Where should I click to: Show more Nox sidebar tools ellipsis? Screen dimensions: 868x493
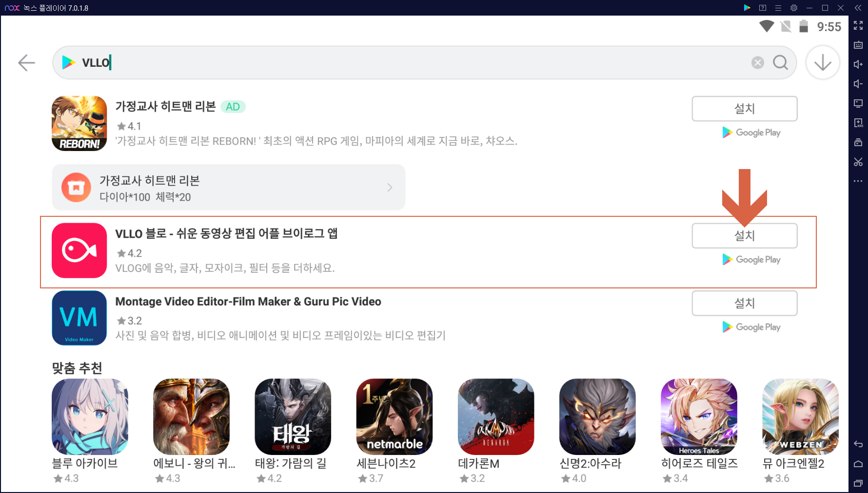(x=858, y=181)
